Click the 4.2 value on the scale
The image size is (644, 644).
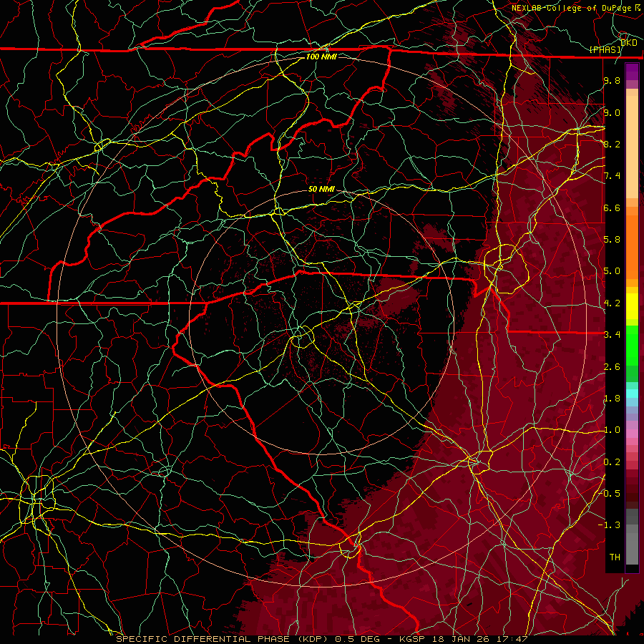612,303
